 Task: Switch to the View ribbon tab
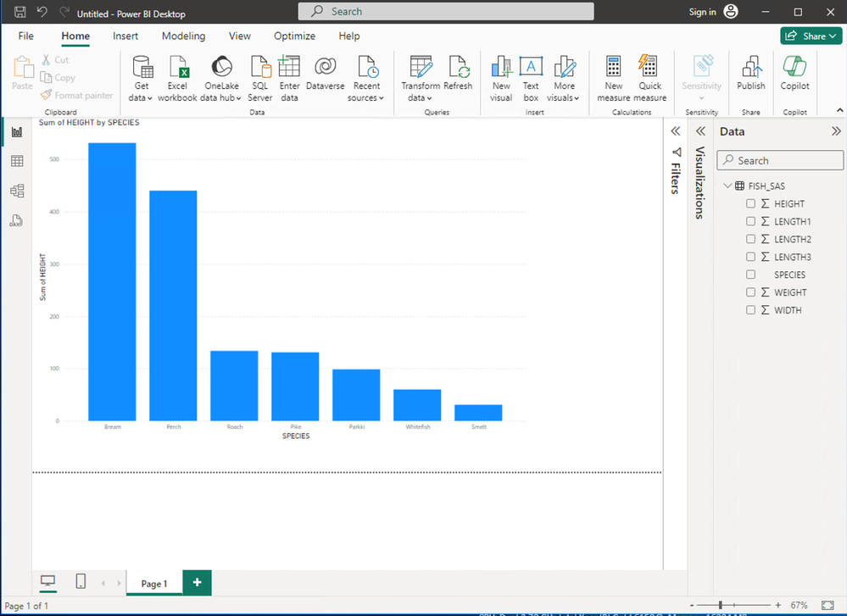pyautogui.click(x=239, y=36)
